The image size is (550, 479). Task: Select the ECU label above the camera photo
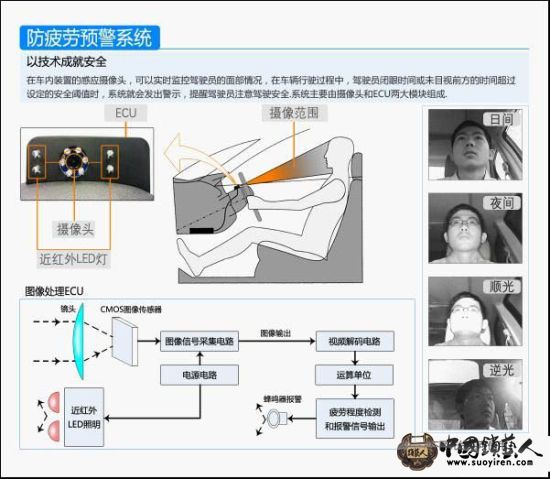coord(126,113)
